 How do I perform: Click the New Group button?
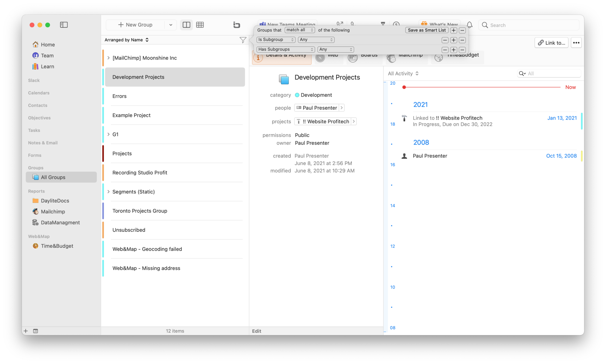135,25
